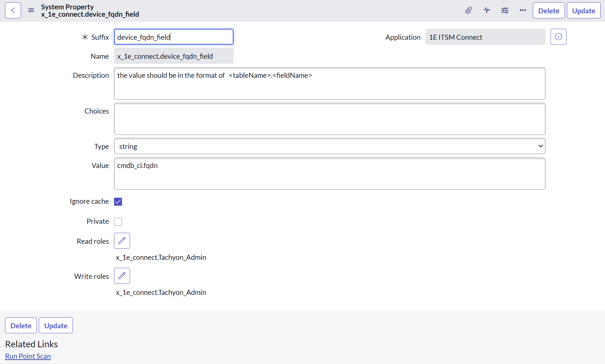Open more options ellipsis menu

[x=523, y=10]
